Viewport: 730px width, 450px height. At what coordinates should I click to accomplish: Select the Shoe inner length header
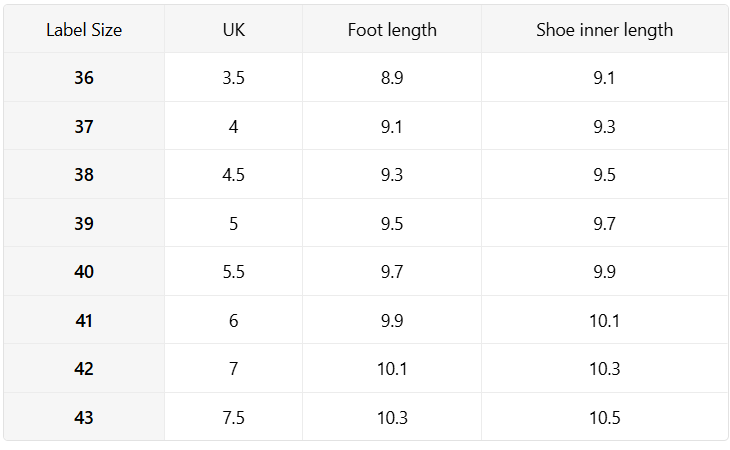coord(604,30)
